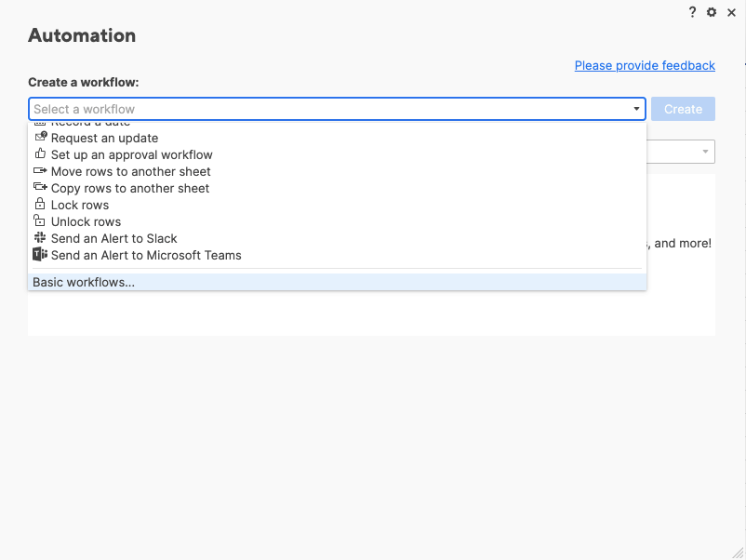Follow the Please provide feedback link
This screenshot has width=746, height=560.
[x=645, y=65]
